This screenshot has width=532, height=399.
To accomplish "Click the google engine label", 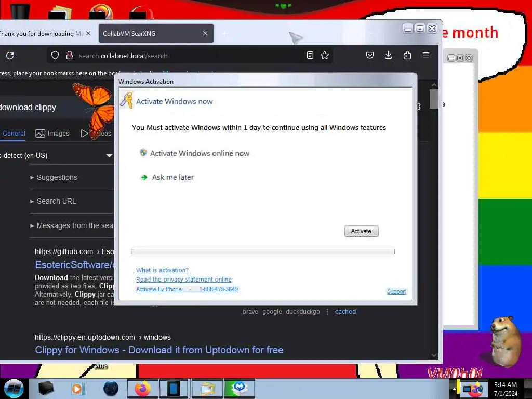I will point(272,312).
